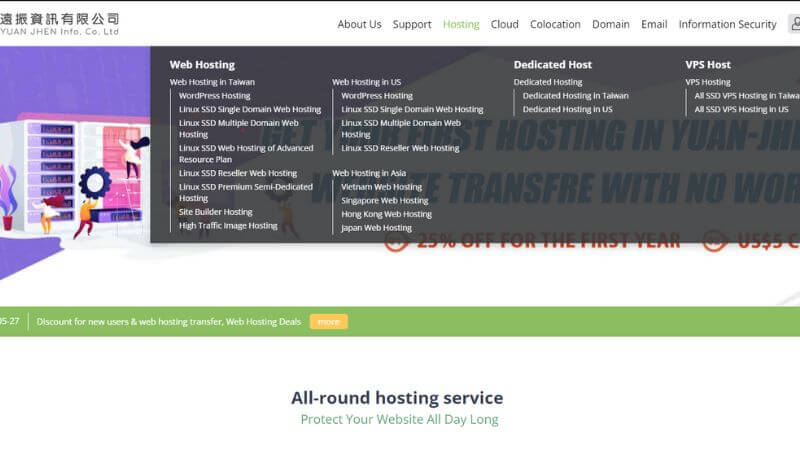Click the yellow more button
This screenshot has width=800, height=450.
point(329,321)
